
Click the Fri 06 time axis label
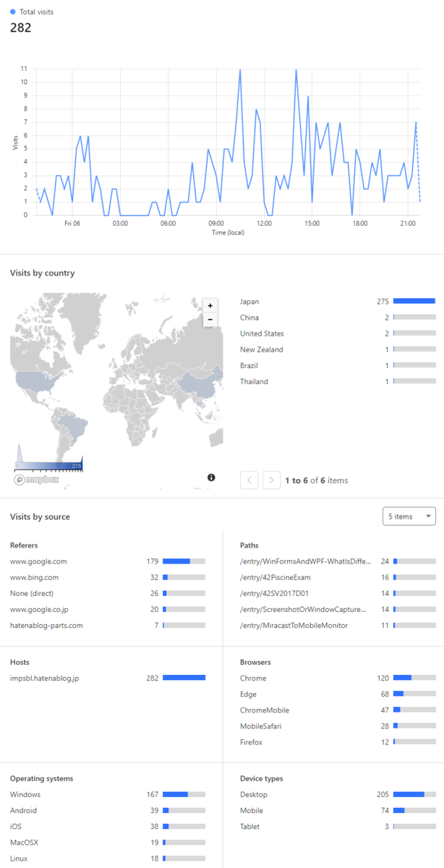pos(72,224)
